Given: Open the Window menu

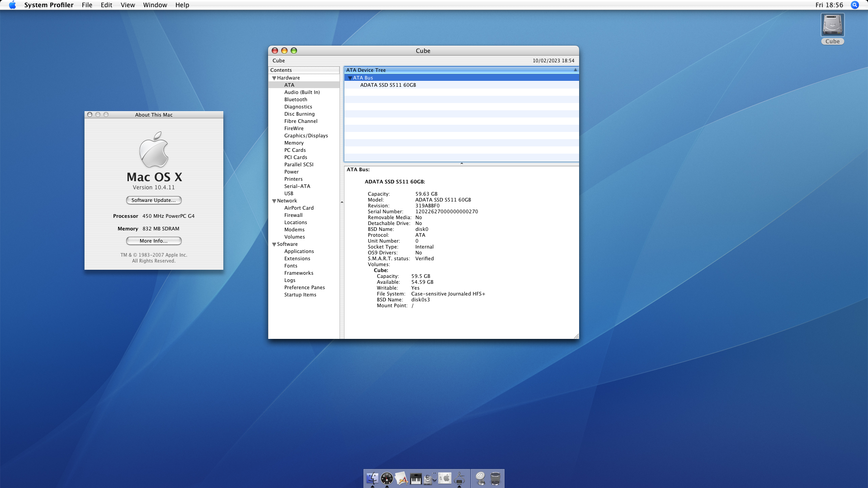Looking at the screenshot, I should click(x=155, y=5).
